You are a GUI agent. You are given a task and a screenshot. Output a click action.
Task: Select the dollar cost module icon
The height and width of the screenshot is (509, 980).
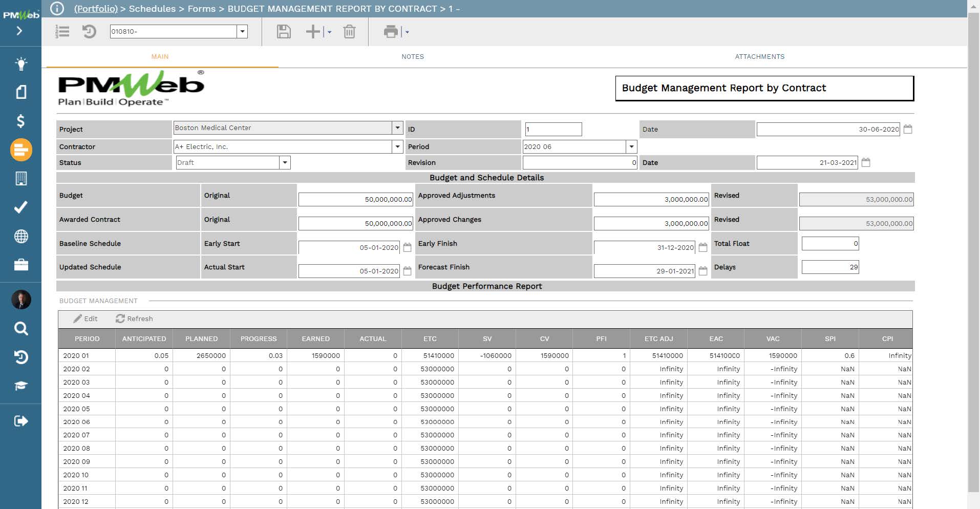[x=20, y=122]
